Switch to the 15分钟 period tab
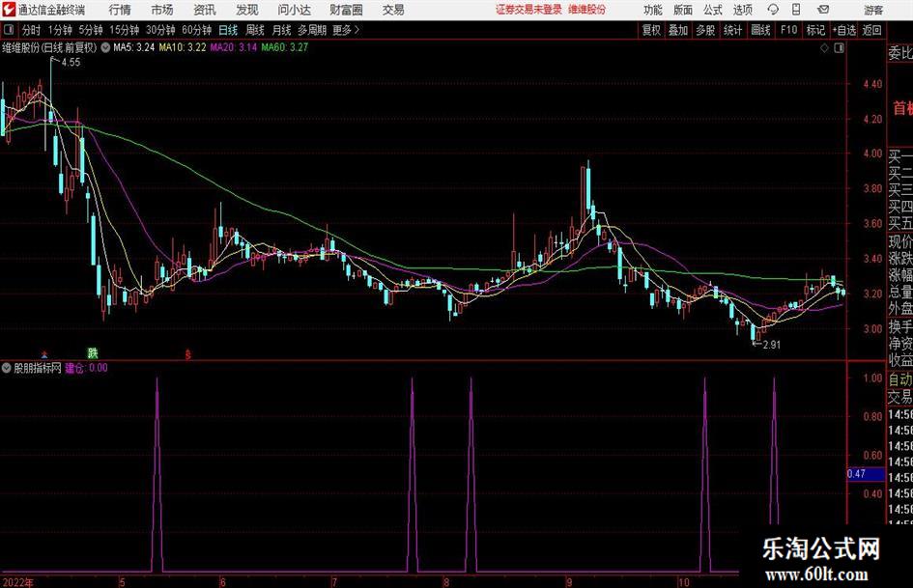The width and height of the screenshot is (913, 588). point(124,30)
